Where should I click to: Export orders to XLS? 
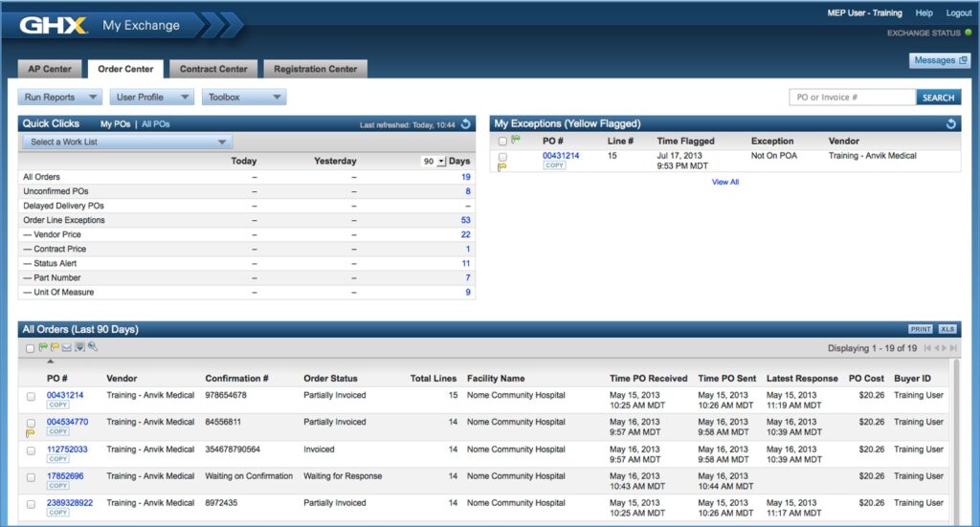click(947, 329)
